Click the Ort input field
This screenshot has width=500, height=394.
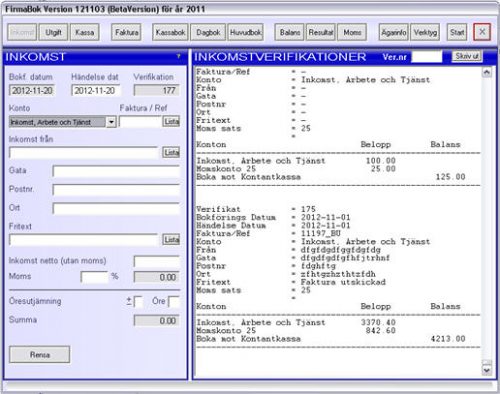116,209
